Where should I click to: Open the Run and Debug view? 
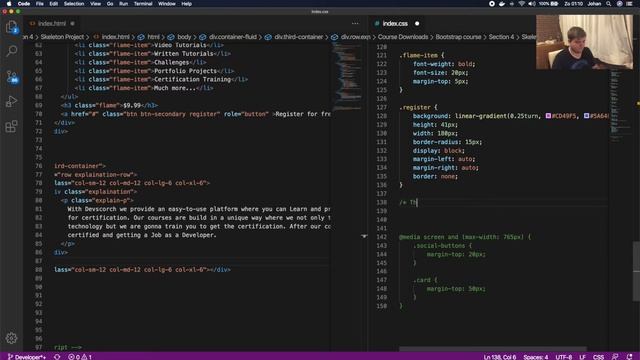pyautogui.click(x=11, y=101)
